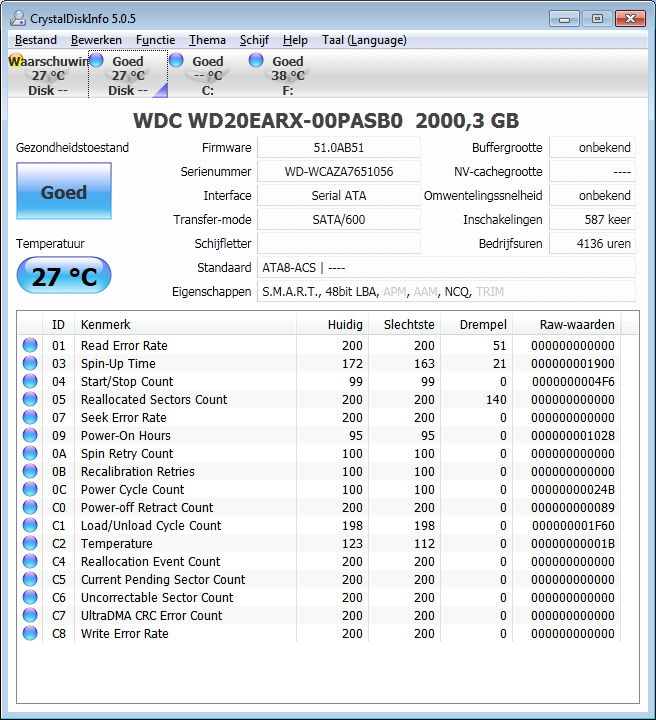Viewport: 656px width, 720px height.
Task: Click status orb for Temperature attribute
Action: (x=30, y=543)
